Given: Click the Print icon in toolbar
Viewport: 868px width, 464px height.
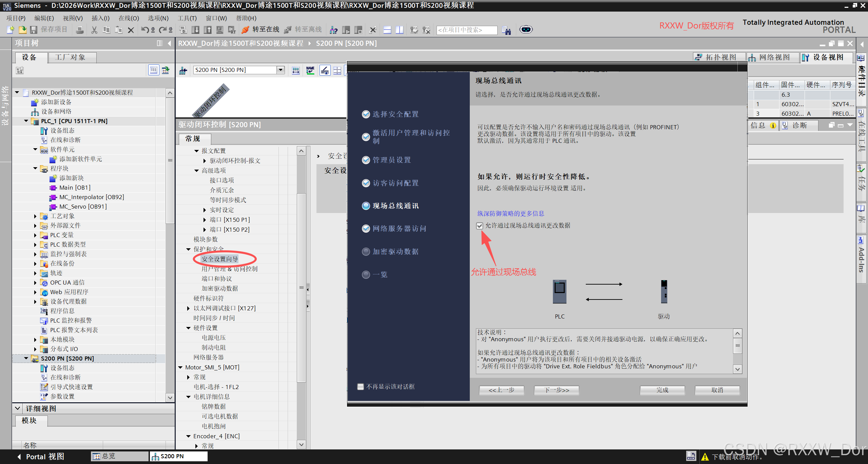Looking at the screenshot, I should [x=80, y=30].
